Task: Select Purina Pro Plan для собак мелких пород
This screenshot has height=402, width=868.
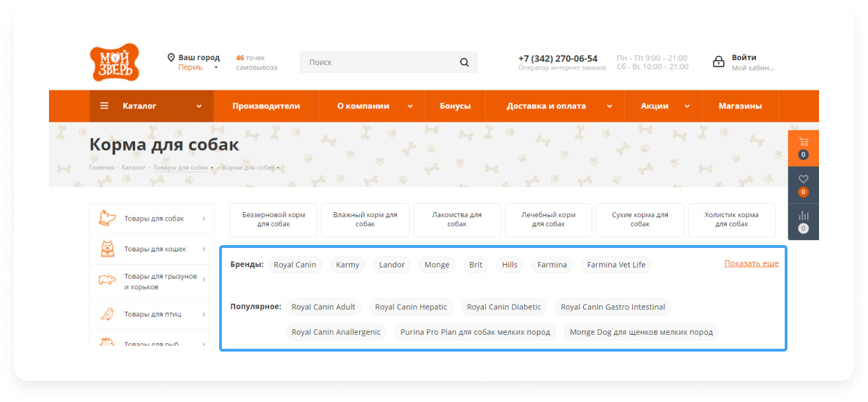Action: (x=475, y=332)
